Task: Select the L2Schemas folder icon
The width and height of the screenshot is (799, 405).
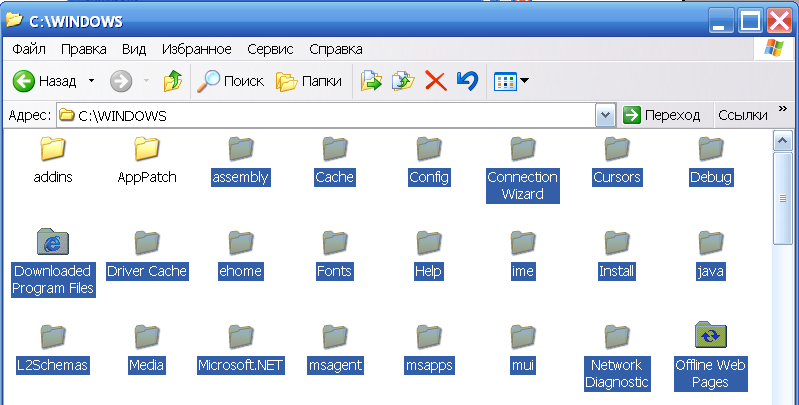Action: 52,336
